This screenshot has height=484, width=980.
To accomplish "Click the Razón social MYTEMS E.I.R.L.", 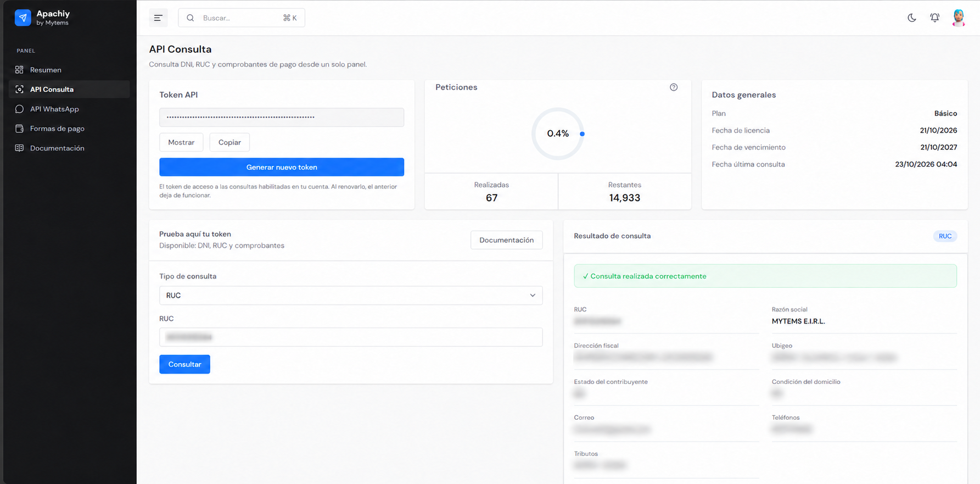I will tap(798, 321).
